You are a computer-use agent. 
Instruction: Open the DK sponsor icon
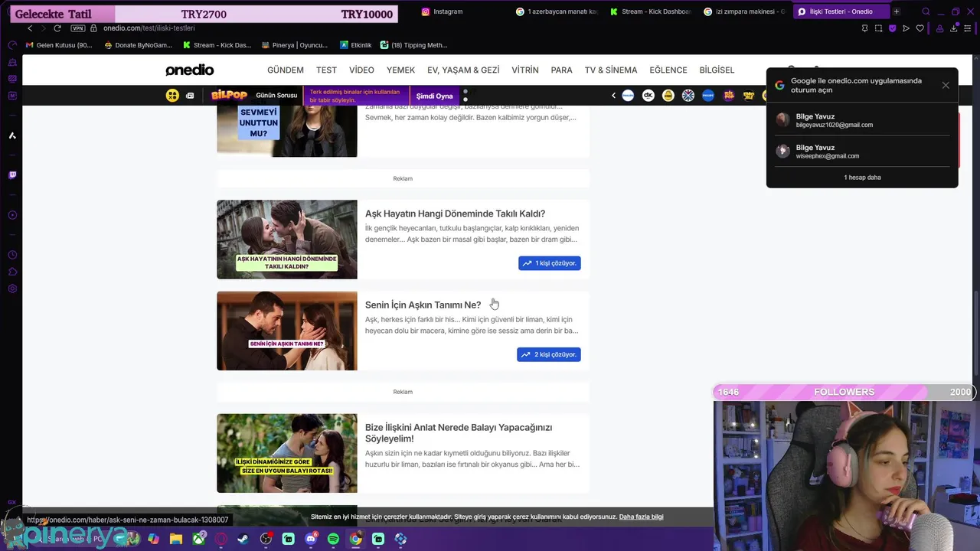pyautogui.click(x=648, y=96)
